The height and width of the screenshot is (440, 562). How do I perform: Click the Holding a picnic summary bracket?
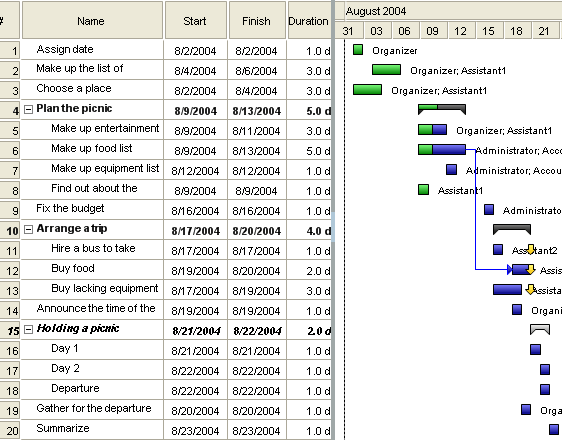[540, 329]
